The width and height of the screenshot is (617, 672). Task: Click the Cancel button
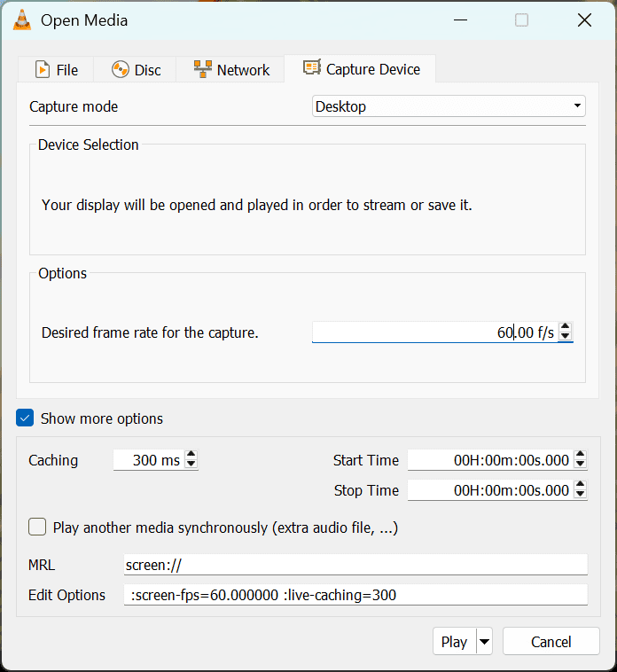click(551, 642)
